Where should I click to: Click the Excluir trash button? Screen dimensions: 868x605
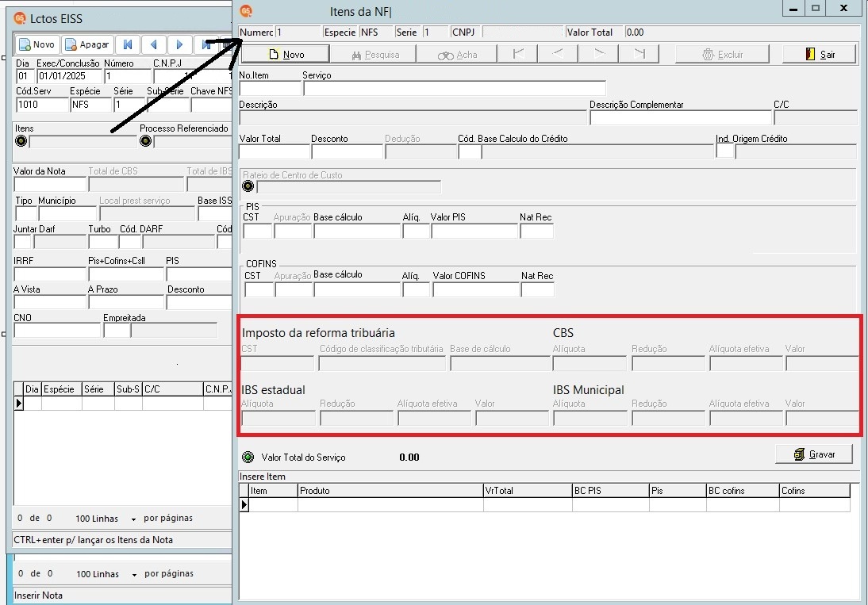pos(722,54)
